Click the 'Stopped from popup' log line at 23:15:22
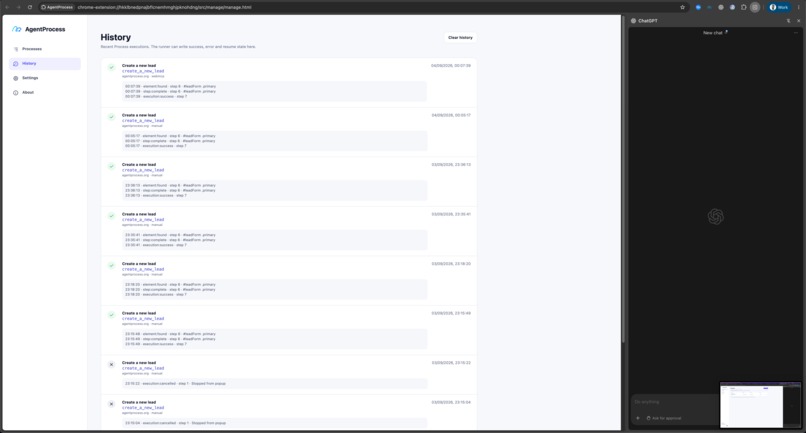This screenshot has height=433, width=806. pyautogui.click(x=175, y=384)
